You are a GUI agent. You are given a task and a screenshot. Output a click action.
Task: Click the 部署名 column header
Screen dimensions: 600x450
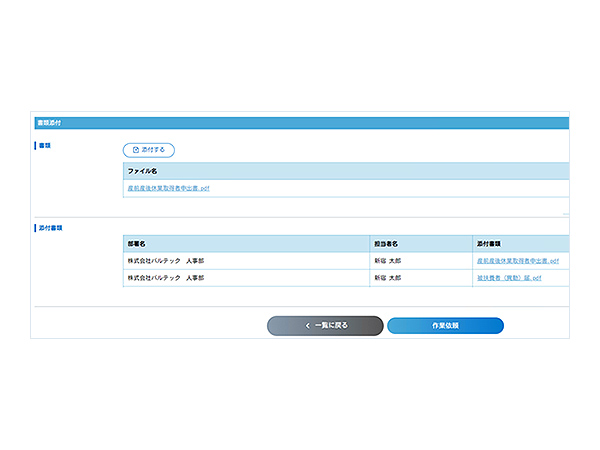[137, 243]
